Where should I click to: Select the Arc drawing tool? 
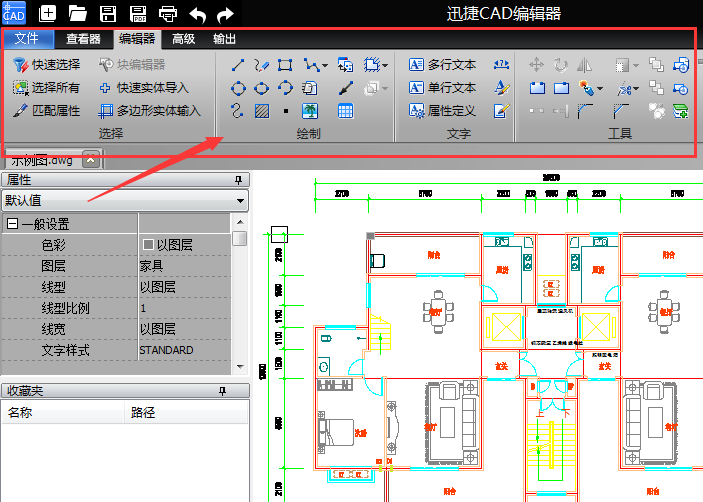tap(285, 87)
